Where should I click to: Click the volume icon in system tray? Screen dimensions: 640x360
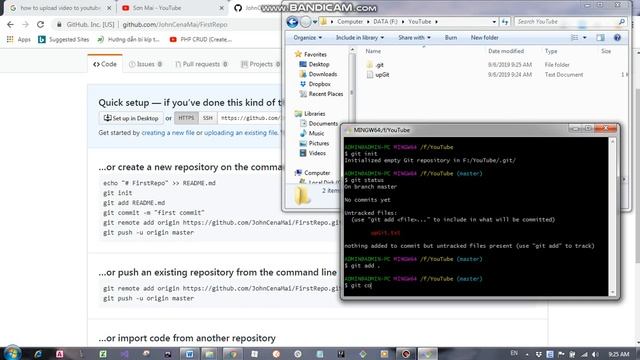pyautogui.click(x=595, y=354)
